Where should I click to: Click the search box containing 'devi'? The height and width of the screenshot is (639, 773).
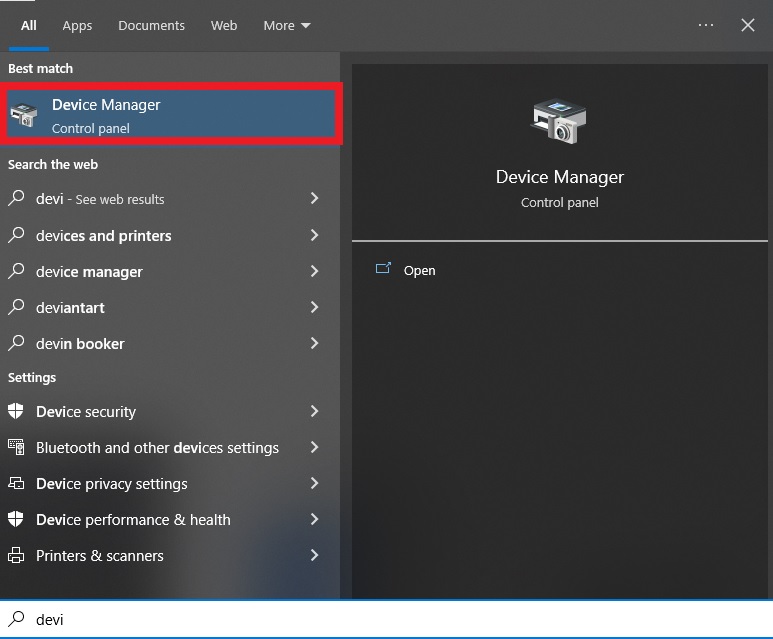click(386, 619)
